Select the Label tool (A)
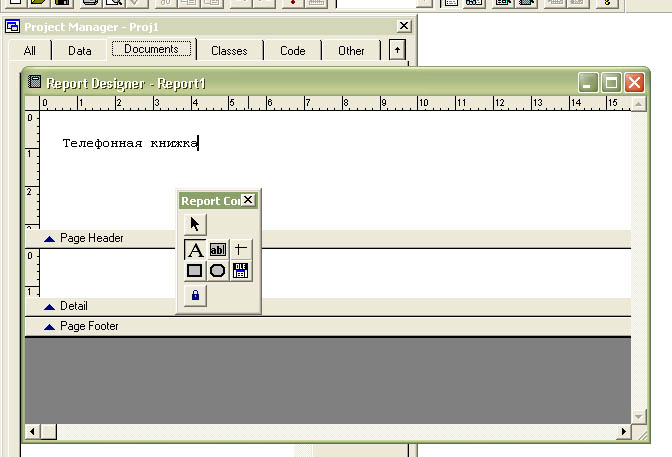Screen dimensions: 672x457 (x=195, y=250)
